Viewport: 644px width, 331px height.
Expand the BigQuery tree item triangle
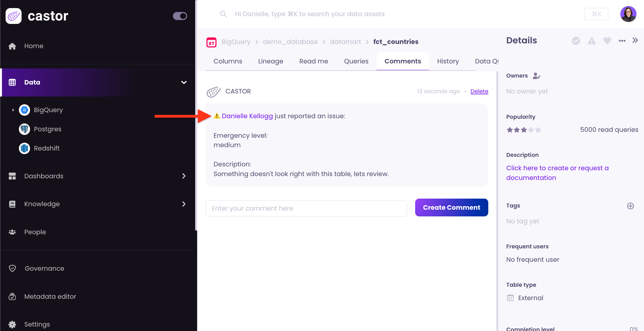tap(13, 110)
